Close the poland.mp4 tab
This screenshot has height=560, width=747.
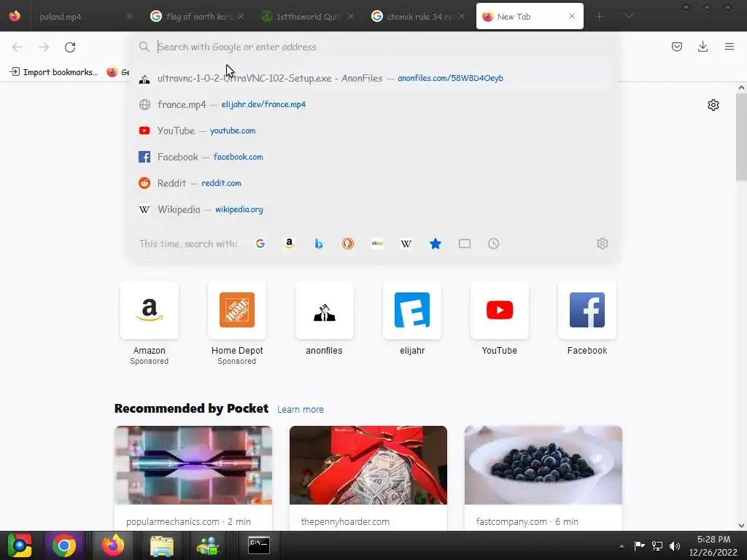130,17
